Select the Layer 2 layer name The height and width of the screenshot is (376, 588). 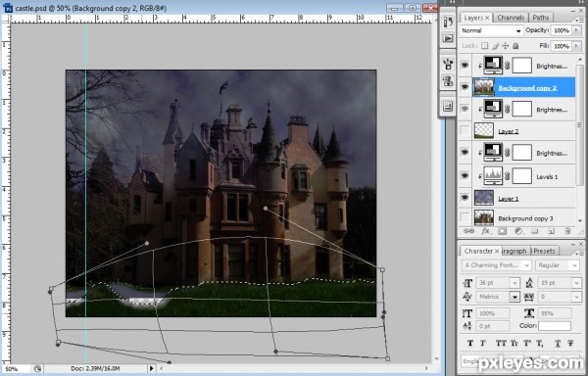coord(508,131)
